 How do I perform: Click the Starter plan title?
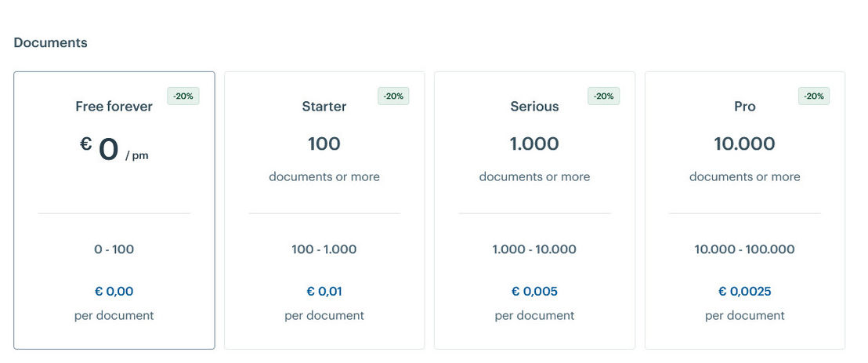click(x=324, y=107)
